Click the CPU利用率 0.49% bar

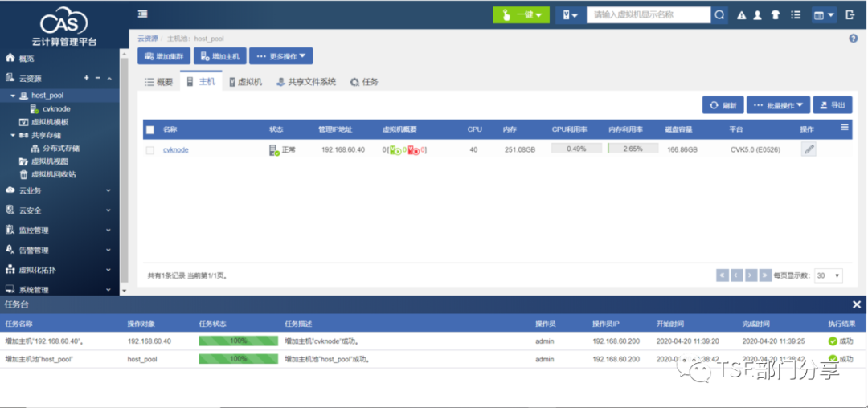coord(576,148)
